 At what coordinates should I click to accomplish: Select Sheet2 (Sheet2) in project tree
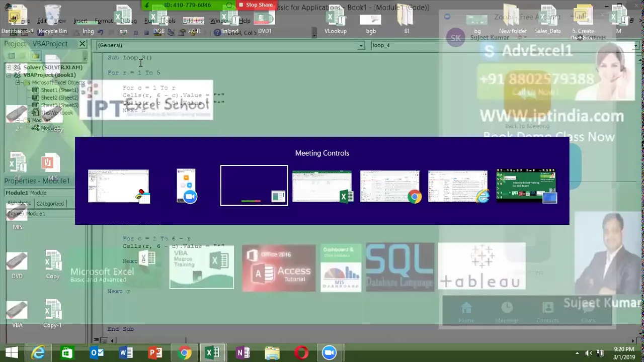[59, 98]
